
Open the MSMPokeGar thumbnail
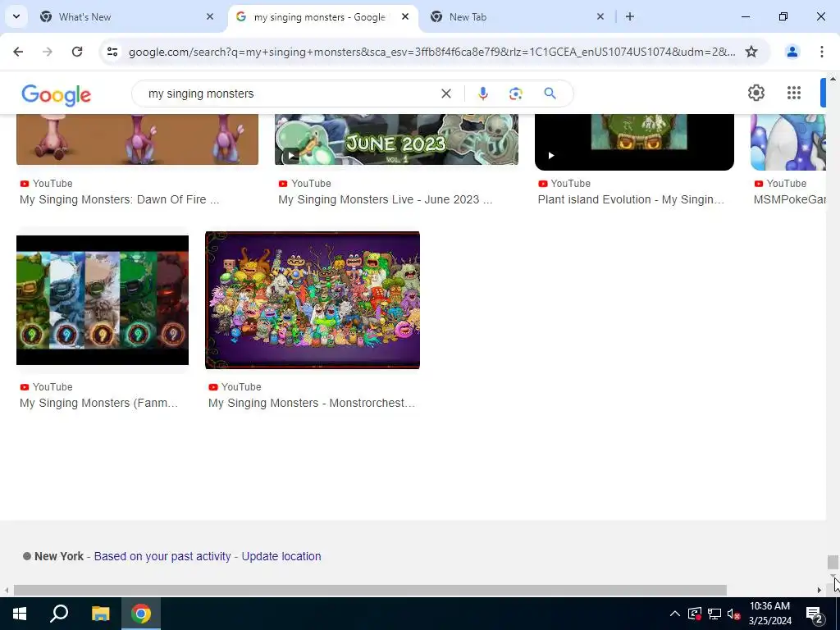788,142
